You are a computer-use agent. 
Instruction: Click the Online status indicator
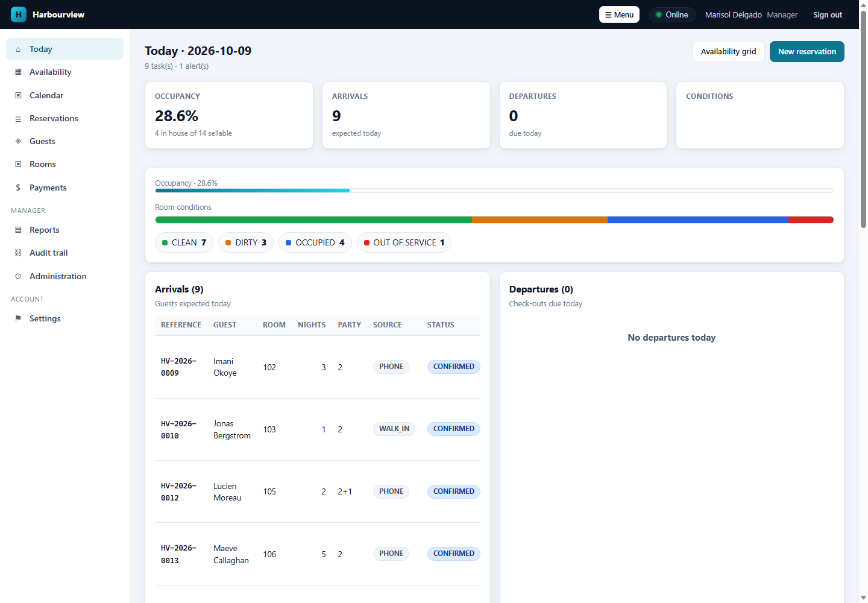(672, 14)
